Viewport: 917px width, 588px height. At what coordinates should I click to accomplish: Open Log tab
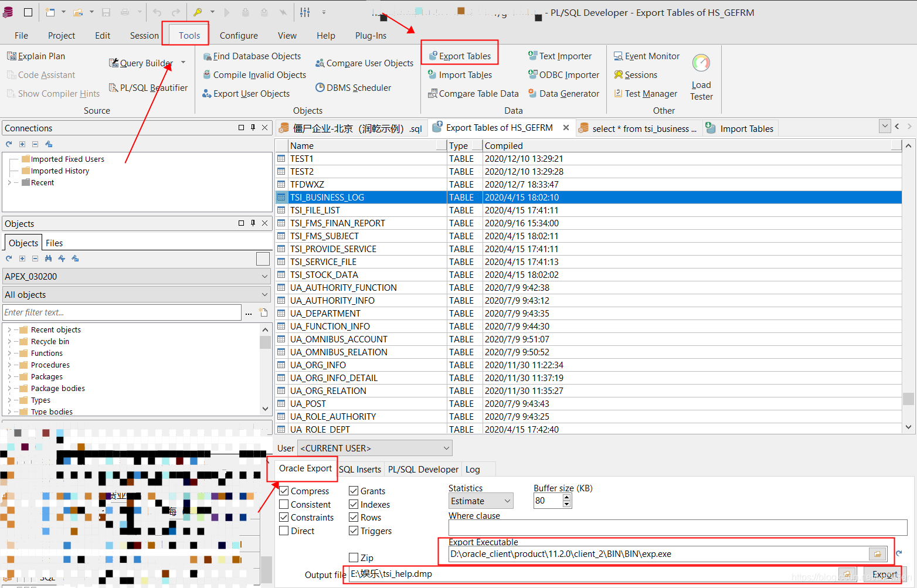(473, 470)
